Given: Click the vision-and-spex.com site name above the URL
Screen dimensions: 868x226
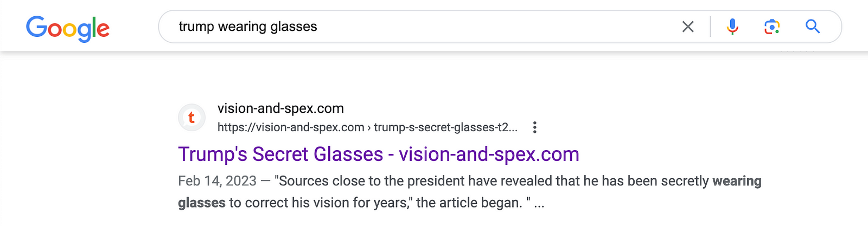Looking at the screenshot, I should pos(280,108).
